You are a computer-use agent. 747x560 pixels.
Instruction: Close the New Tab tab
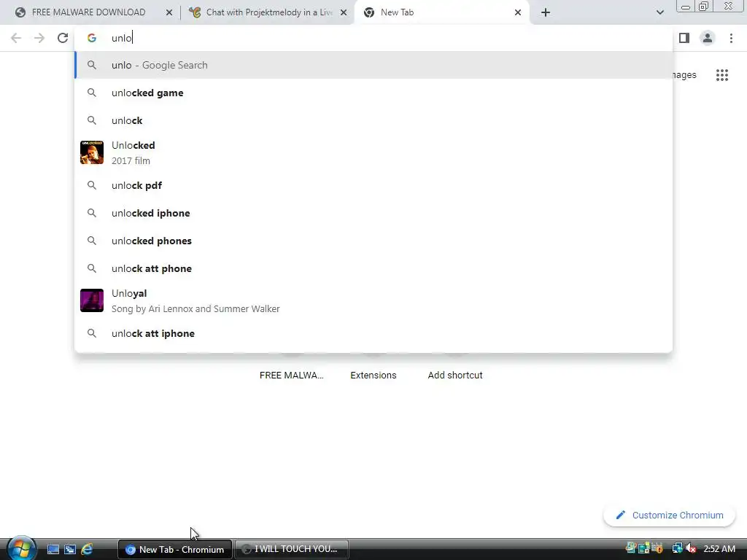point(518,12)
